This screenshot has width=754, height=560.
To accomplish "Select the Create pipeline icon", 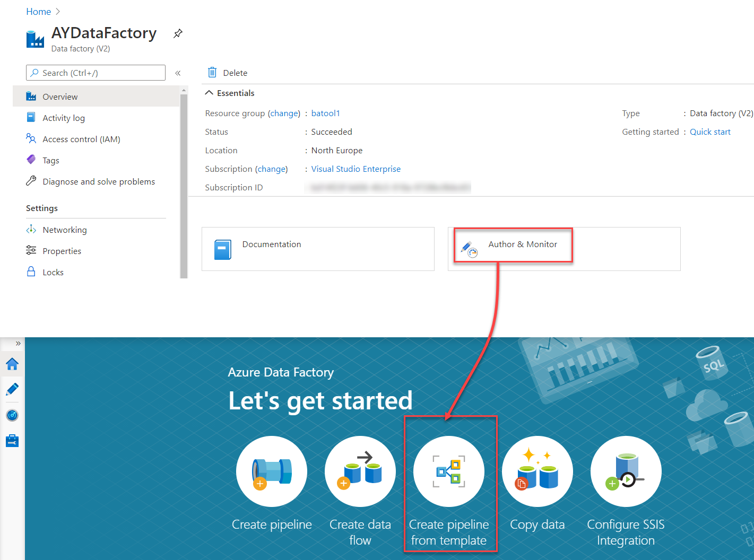I will click(271, 471).
